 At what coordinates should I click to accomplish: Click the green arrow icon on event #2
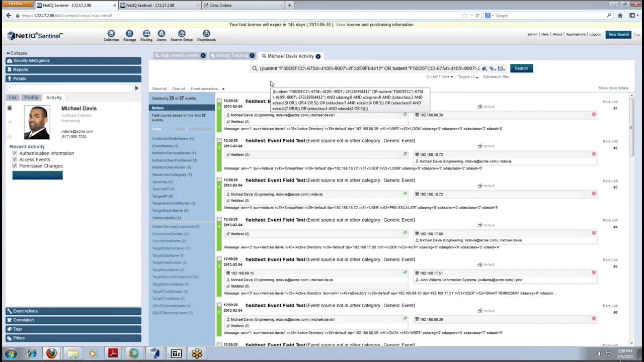point(405,154)
